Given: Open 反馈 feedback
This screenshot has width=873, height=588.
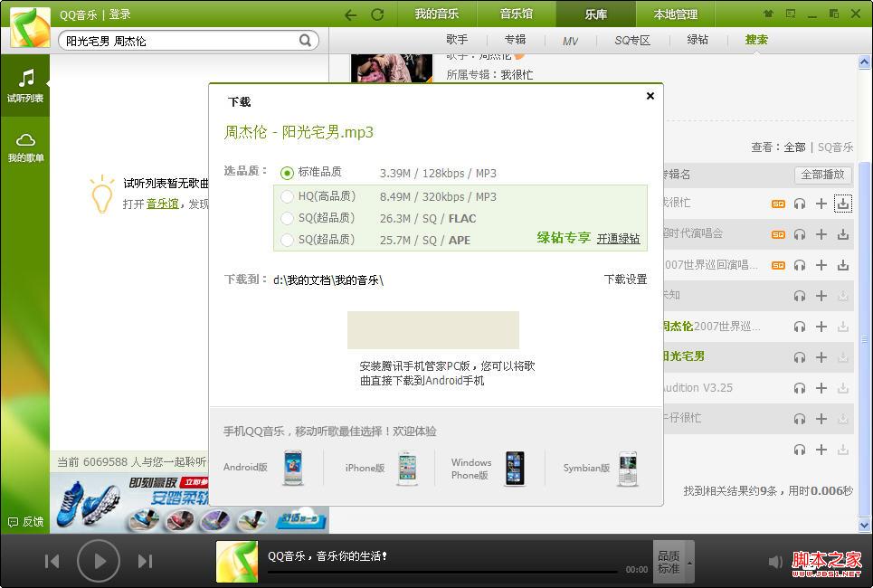Looking at the screenshot, I should (25, 522).
